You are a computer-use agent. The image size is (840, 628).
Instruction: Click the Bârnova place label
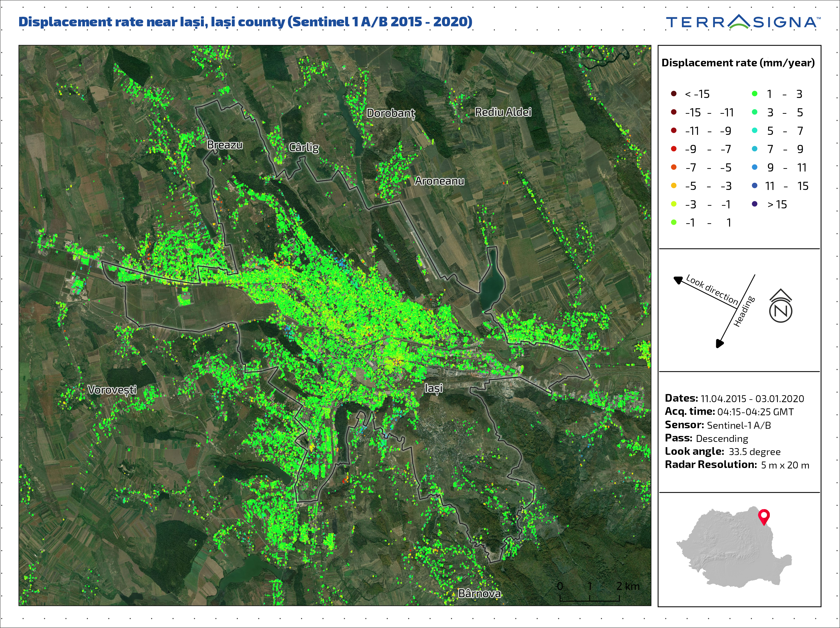pyautogui.click(x=479, y=594)
